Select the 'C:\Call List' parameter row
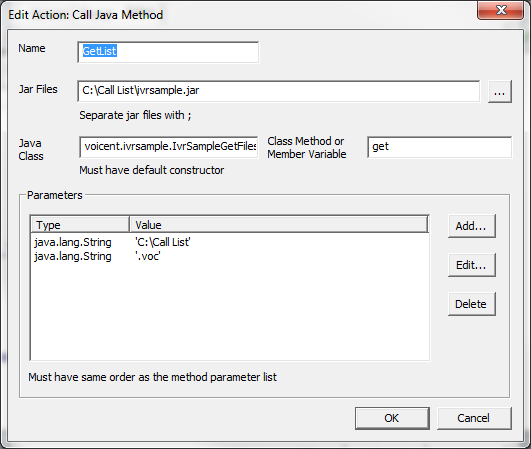This screenshot has width=531, height=449. point(230,242)
